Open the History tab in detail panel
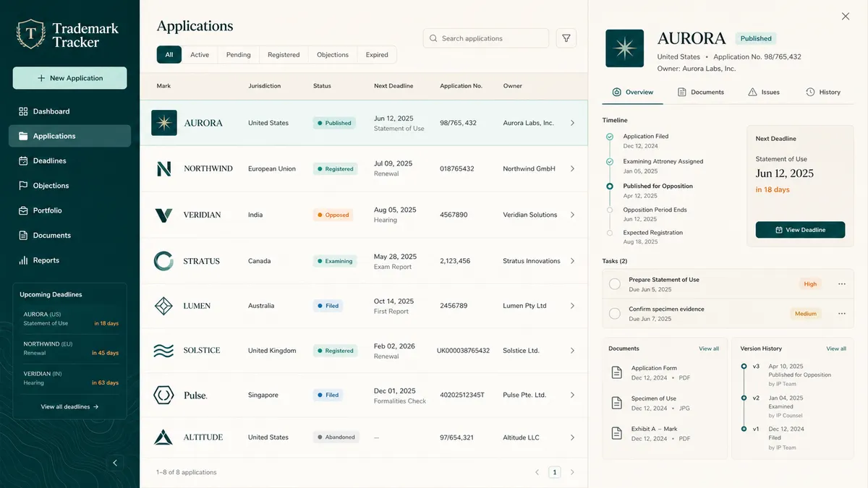The height and width of the screenshot is (488, 868). tap(823, 92)
